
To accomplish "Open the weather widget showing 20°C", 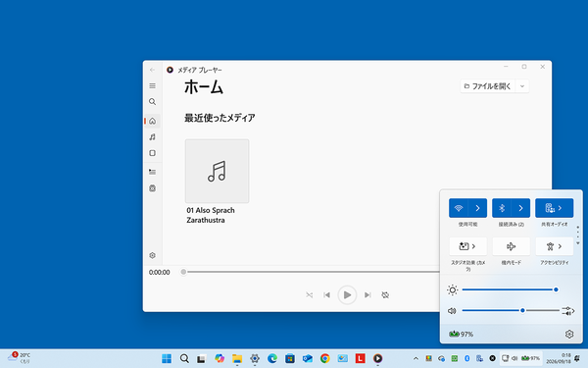I will tap(19, 358).
